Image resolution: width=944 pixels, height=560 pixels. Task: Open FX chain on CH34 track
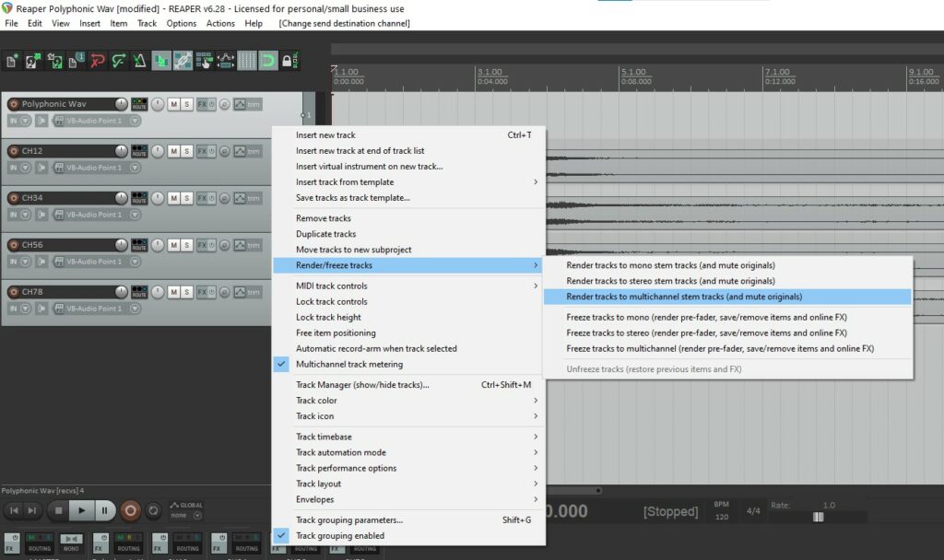coord(202,198)
